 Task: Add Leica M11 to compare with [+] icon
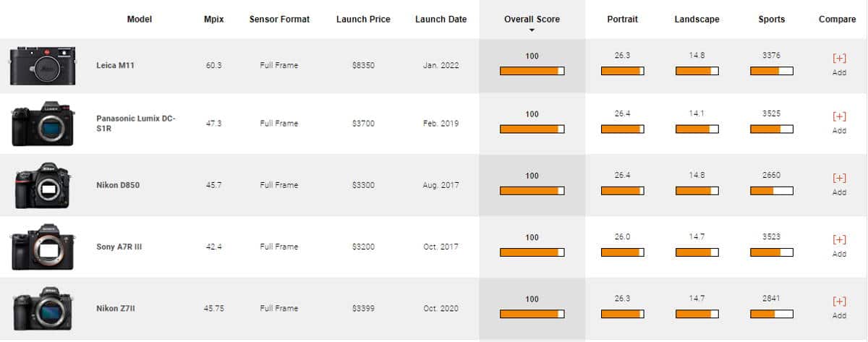coord(839,64)
